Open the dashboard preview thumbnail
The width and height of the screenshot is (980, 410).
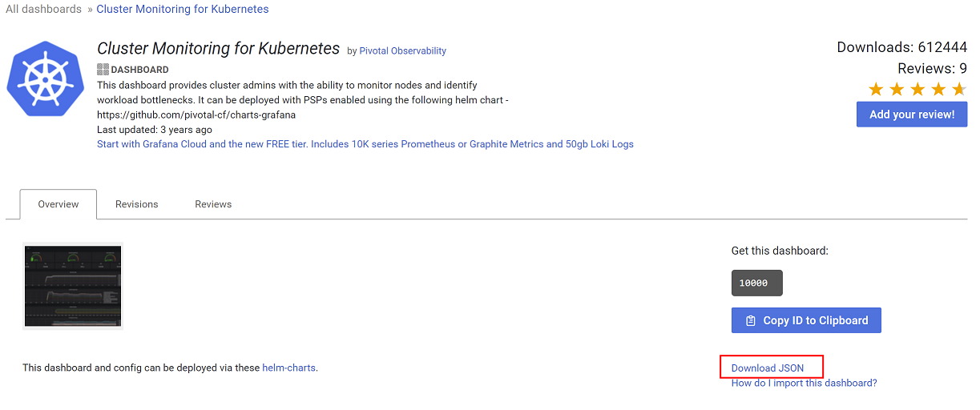[x=73, y=287]
